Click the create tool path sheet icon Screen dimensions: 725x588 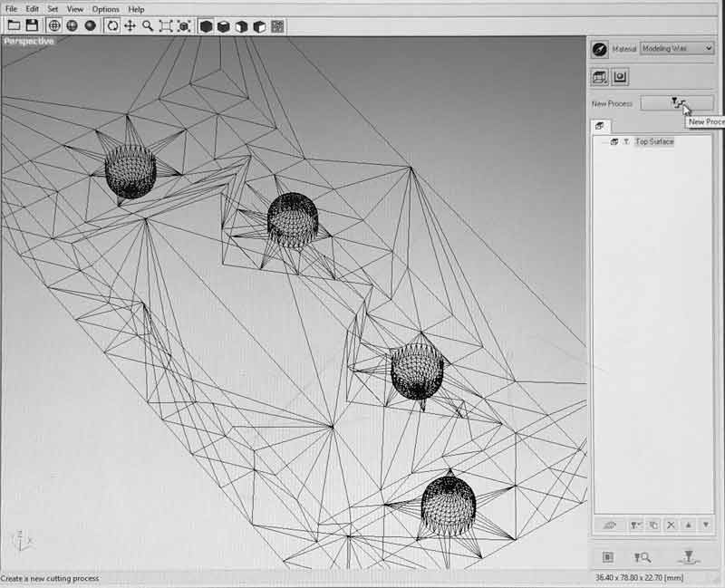pyautogui.click(x=608, y=557)
